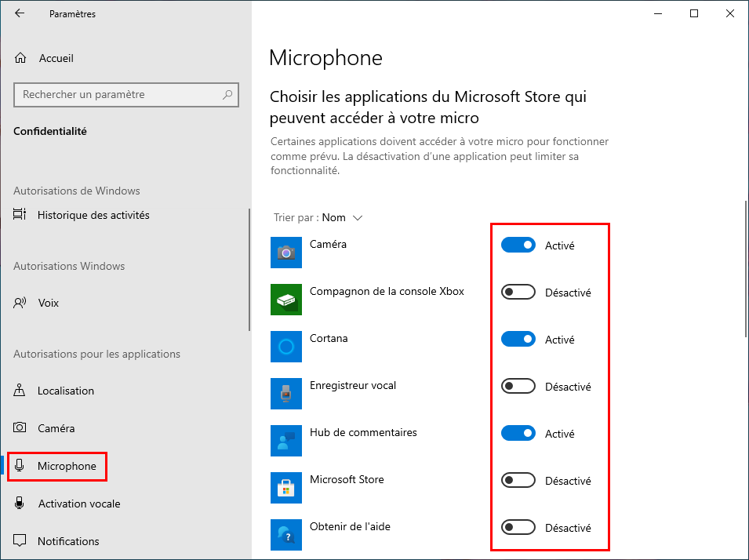Click the Paramètres window title
The width and height of the screenshot is (749, 560).
coord(73,14)
